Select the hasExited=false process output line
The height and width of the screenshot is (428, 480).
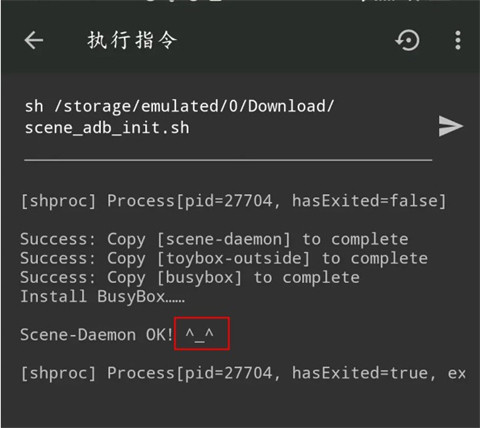[233, 201]
